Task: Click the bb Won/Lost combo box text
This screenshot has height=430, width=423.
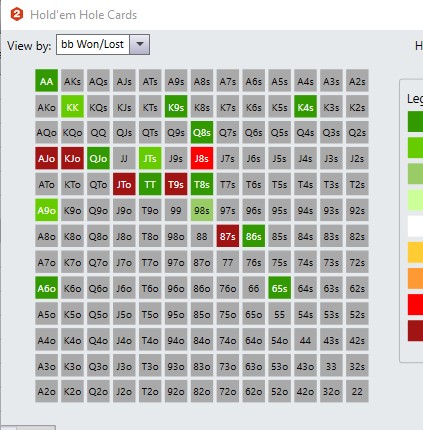Action: point(93,44)
